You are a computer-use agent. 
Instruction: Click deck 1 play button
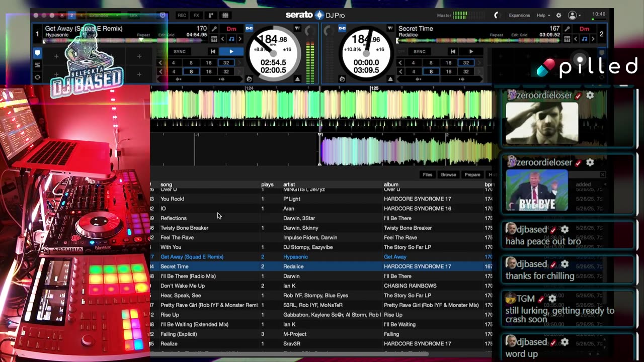tap(231, 51)
